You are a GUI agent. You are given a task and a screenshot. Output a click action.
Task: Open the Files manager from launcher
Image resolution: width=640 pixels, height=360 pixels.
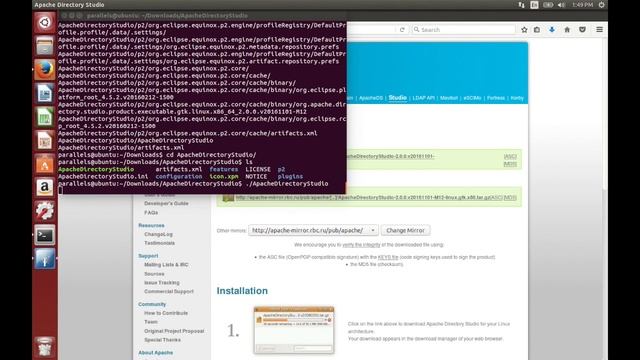(x=44, y=45)
